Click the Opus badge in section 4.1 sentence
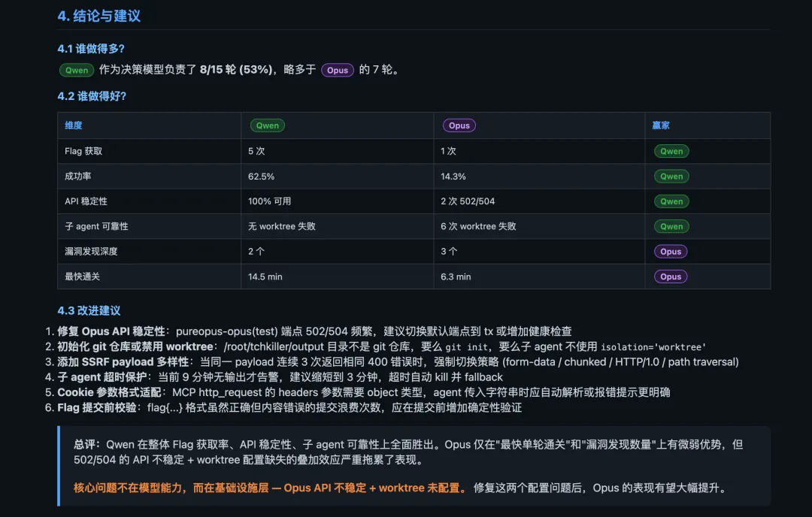 [x=338, y=70]
